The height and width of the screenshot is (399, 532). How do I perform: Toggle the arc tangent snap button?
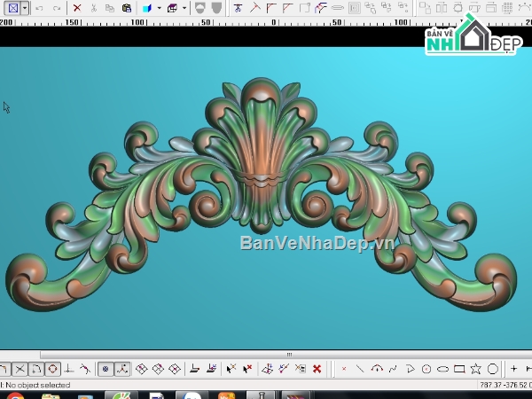pos(36,369)
